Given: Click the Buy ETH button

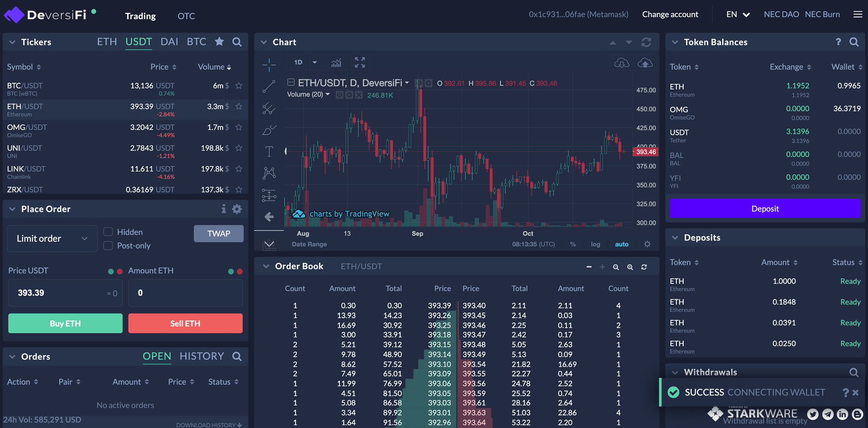Looking at the screenshot, I should click(65, 323).
